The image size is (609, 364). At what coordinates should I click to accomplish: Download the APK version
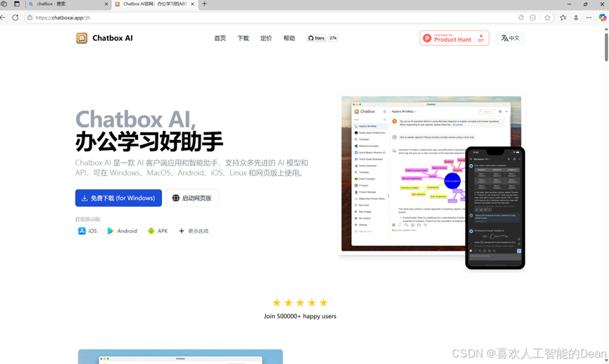click(158, 231)
